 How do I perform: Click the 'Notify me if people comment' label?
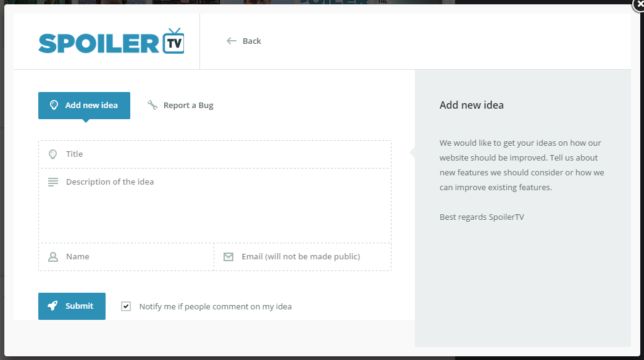coord(215,306)
